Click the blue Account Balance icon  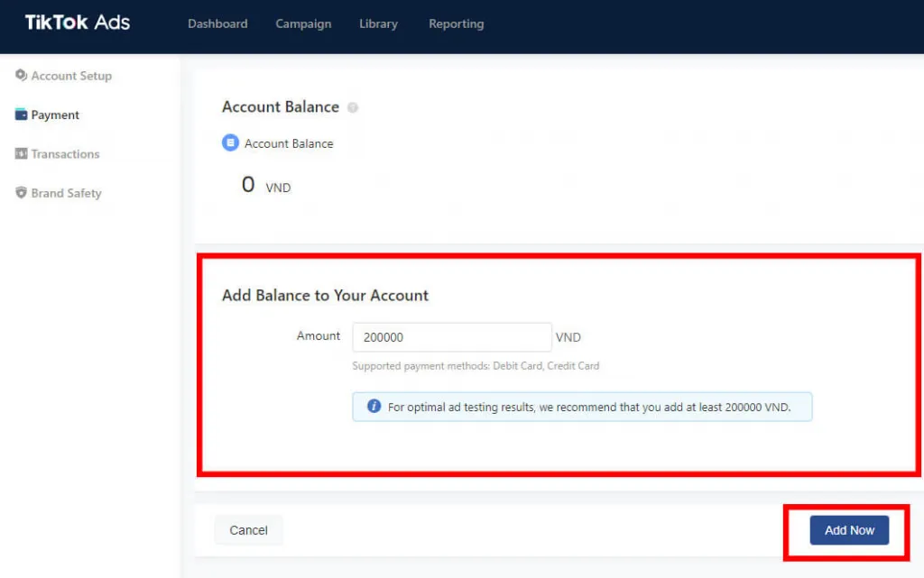point(231,143)
